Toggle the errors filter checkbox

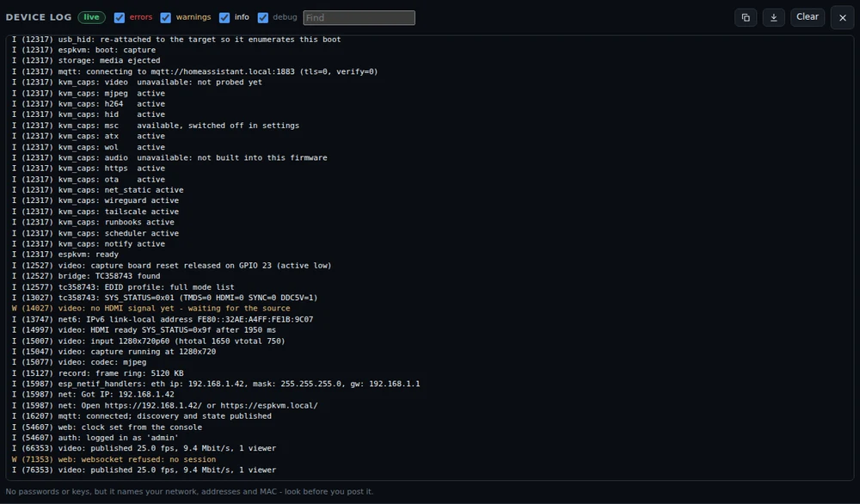tap(119, 17)
